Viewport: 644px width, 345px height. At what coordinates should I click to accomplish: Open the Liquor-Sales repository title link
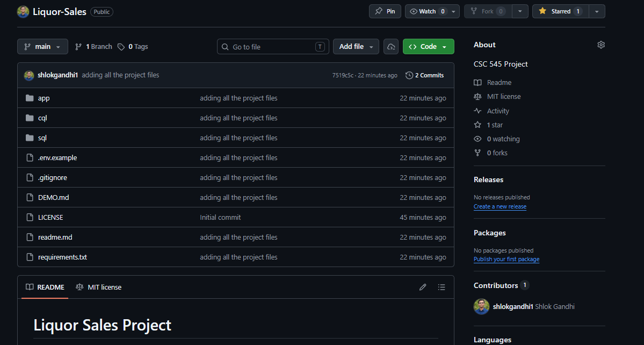point(60,11)
